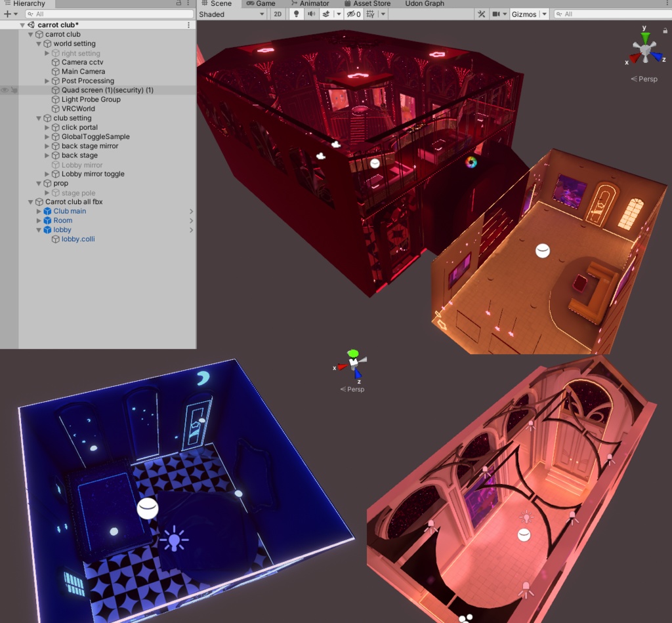Viewport: 672px width, 623px height.
Task: Open the camera settings dropdown arrow
Action: [x=505, y=14]
